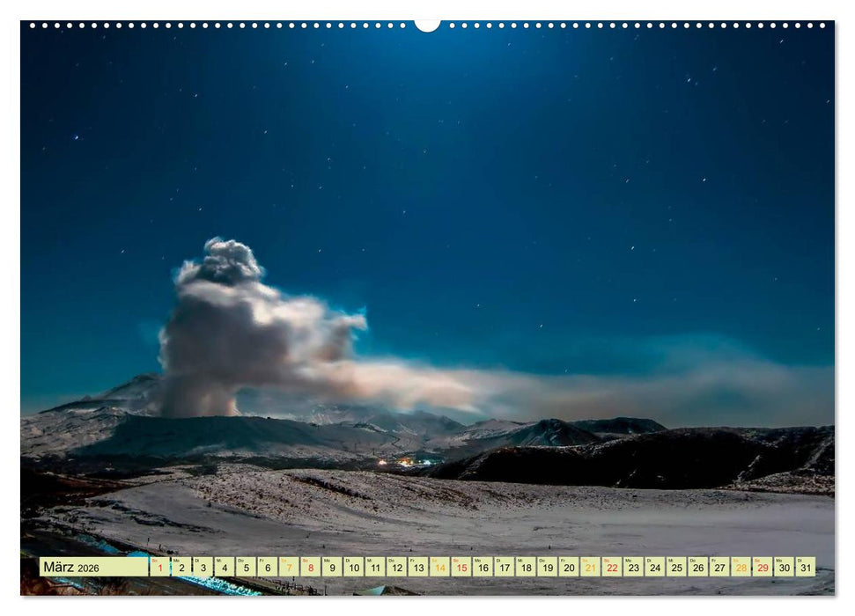
Task: Click the red Sunday 8 date cell
Action: (x=310, y=567)
